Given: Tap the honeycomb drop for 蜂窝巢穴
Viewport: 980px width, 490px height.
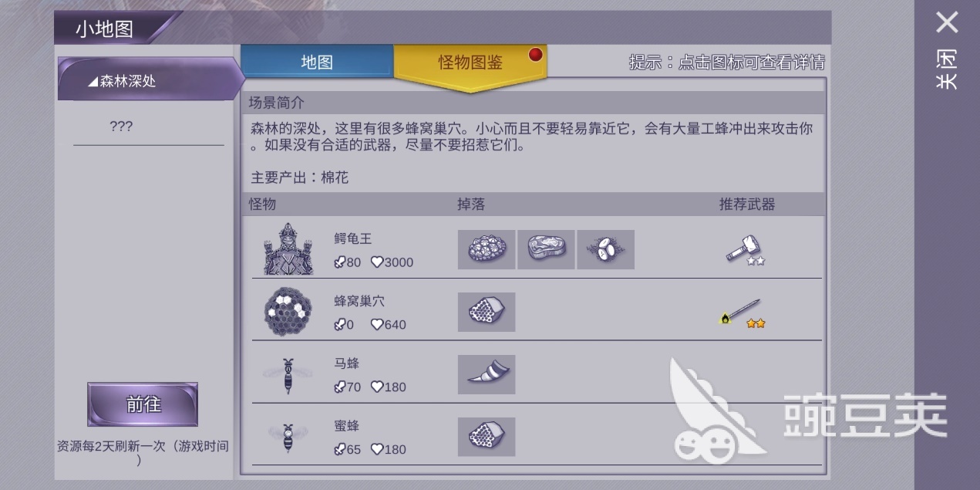Looking at the screenshot, I should pos(487,312).
